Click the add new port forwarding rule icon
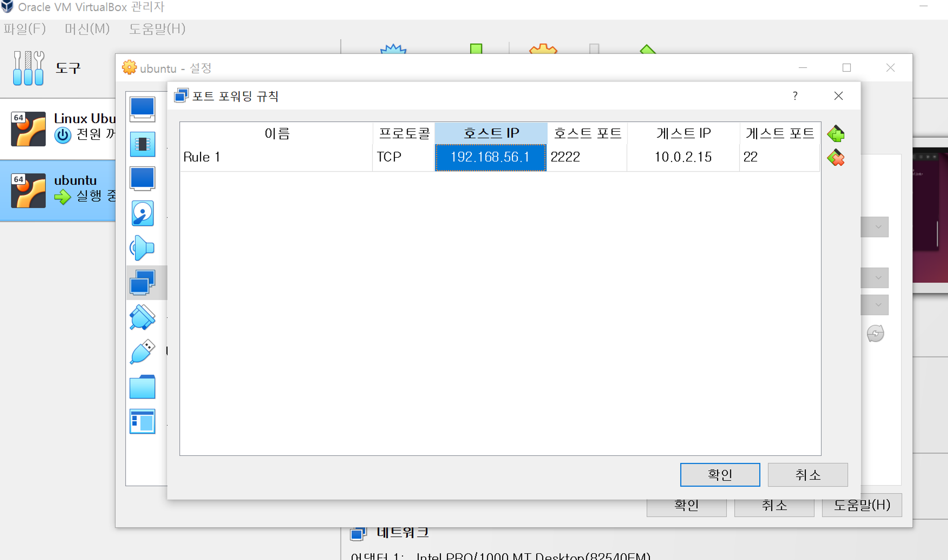Viewport: 948px width, 560px height. [836, 134]
